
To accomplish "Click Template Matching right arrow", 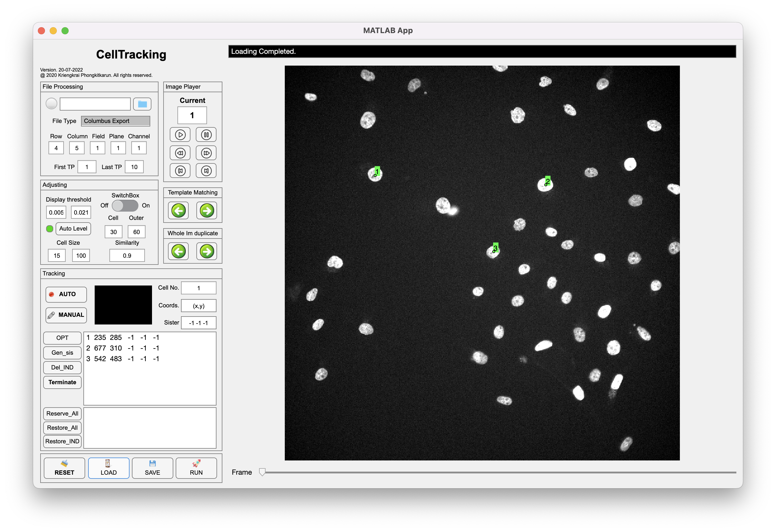I will (207, 211).
